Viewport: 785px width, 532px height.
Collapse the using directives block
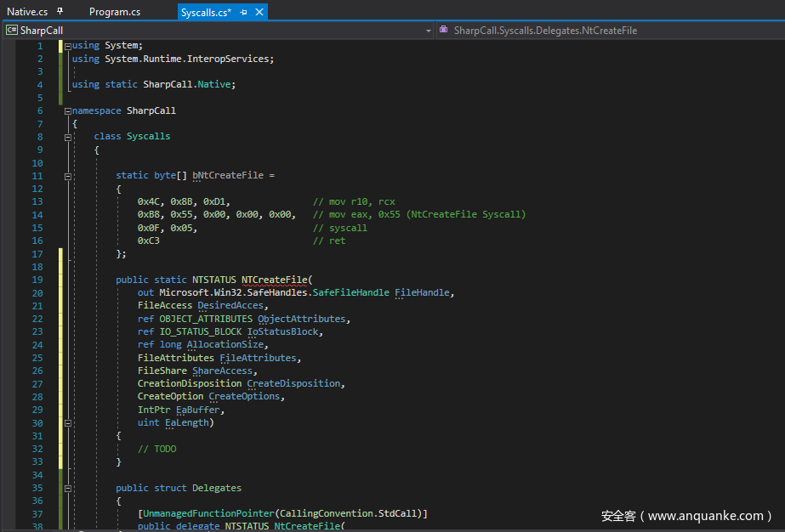coord(67,46)
